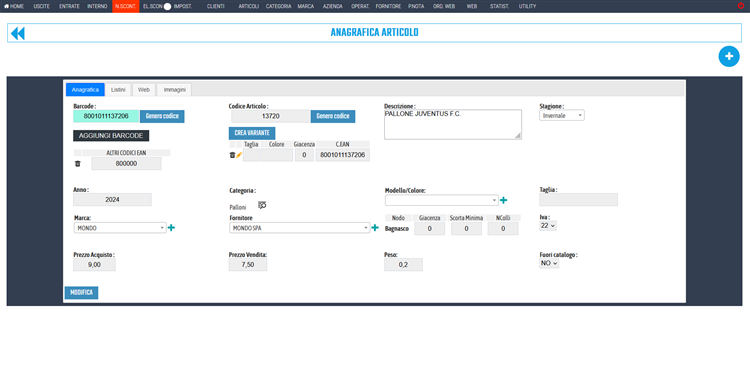Click the NColli field
The width and height of the screenshot is (750, 370).
[503, 229]
